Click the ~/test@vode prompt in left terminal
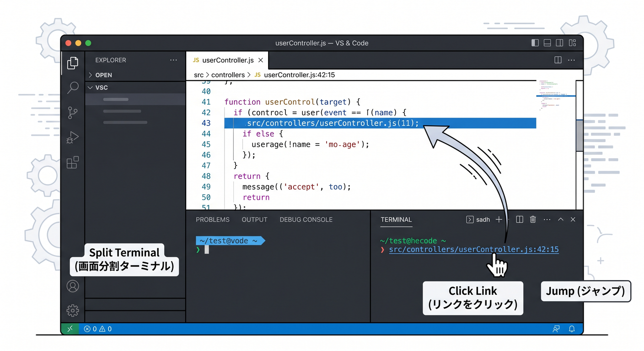Viewport: 644px width, 351px height. point(230,240)
